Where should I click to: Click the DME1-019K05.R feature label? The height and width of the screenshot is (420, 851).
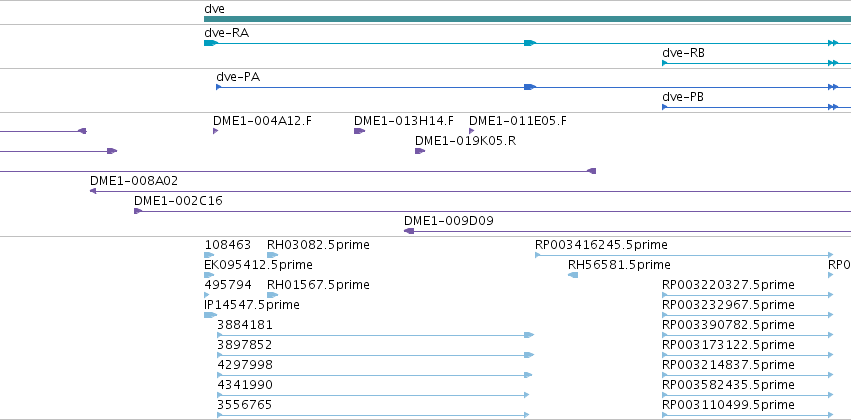point(465,141)
